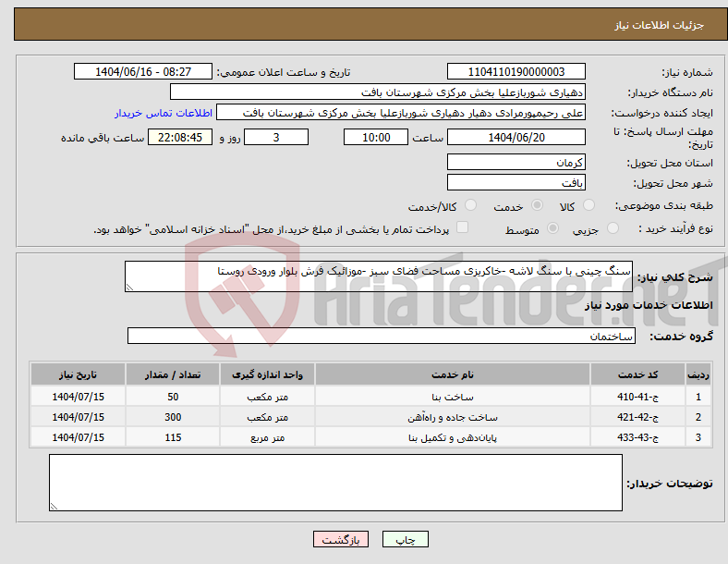
Task: Click متر مکعب unit in ساخت بنا row
Action: coord(267,397)
